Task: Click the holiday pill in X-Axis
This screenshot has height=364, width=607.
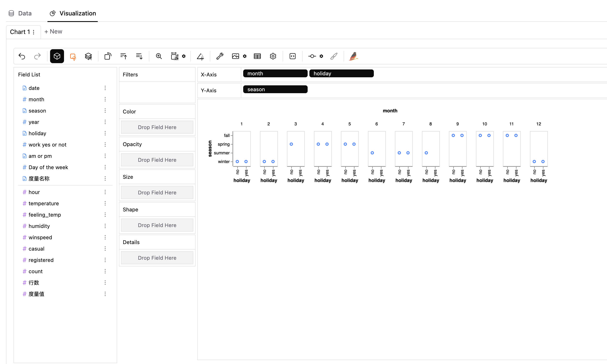Action: coord(341,73)
